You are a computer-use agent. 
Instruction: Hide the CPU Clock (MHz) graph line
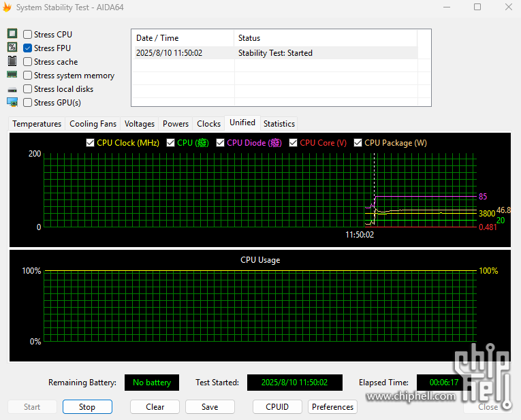coord(90,143)
